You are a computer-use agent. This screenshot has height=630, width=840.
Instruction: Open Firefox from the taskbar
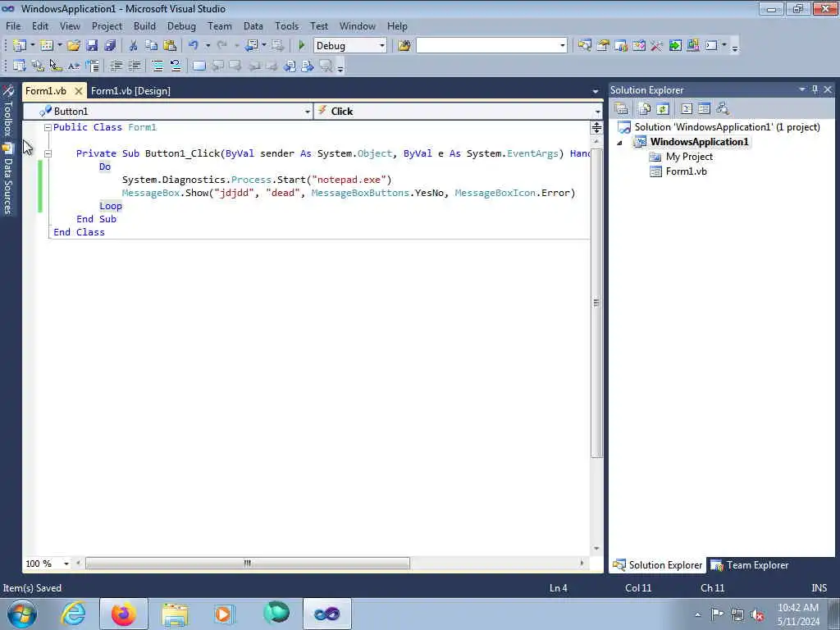click(x=123, y=614)
